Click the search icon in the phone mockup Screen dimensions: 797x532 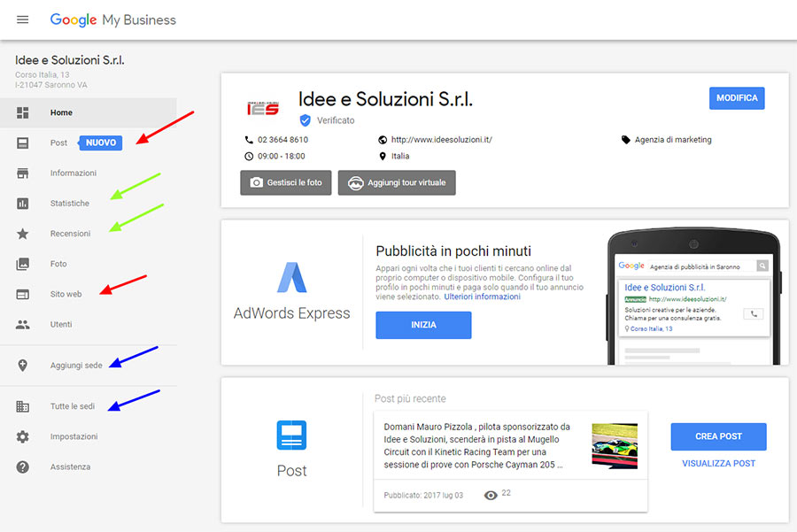coord(762,266)
